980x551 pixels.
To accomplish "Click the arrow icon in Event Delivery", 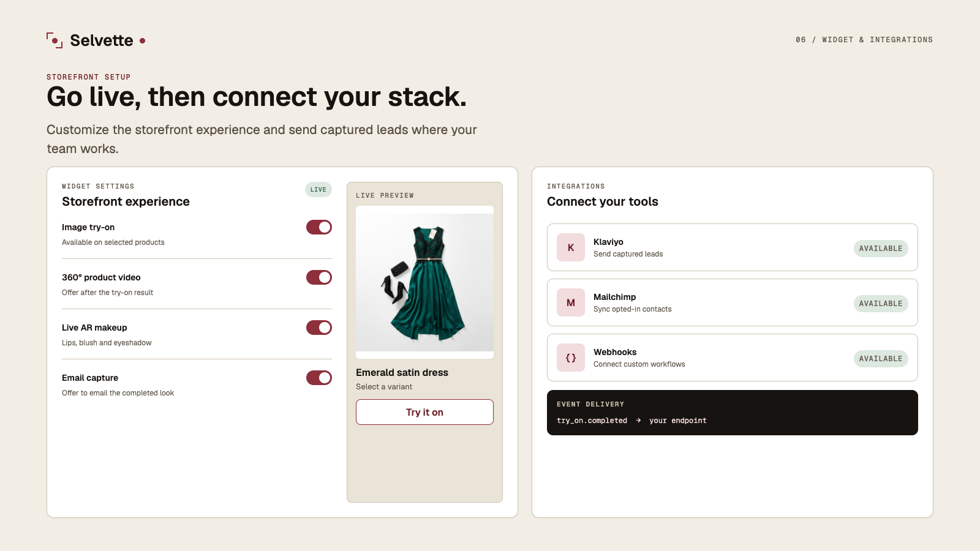I will click(x=638, y=421).
